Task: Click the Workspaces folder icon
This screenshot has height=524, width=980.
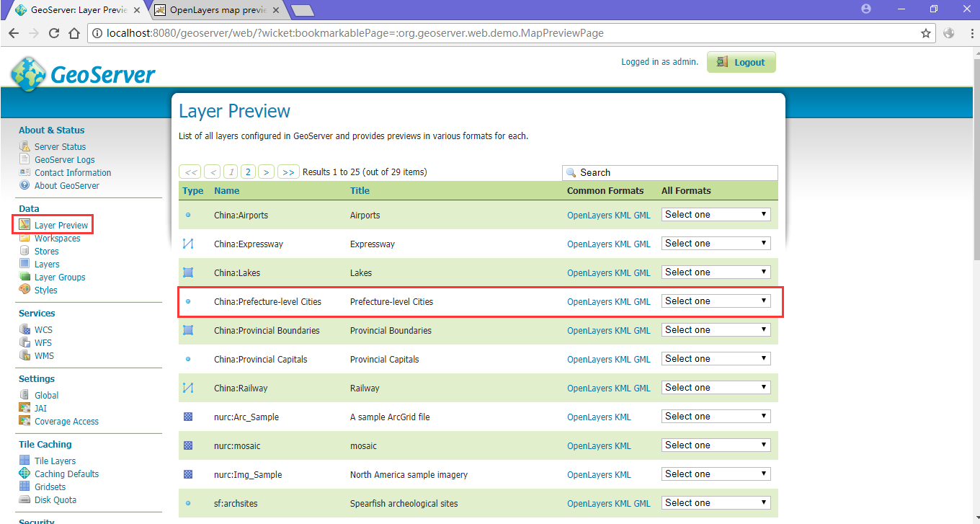Action: [x=25, y=238]
